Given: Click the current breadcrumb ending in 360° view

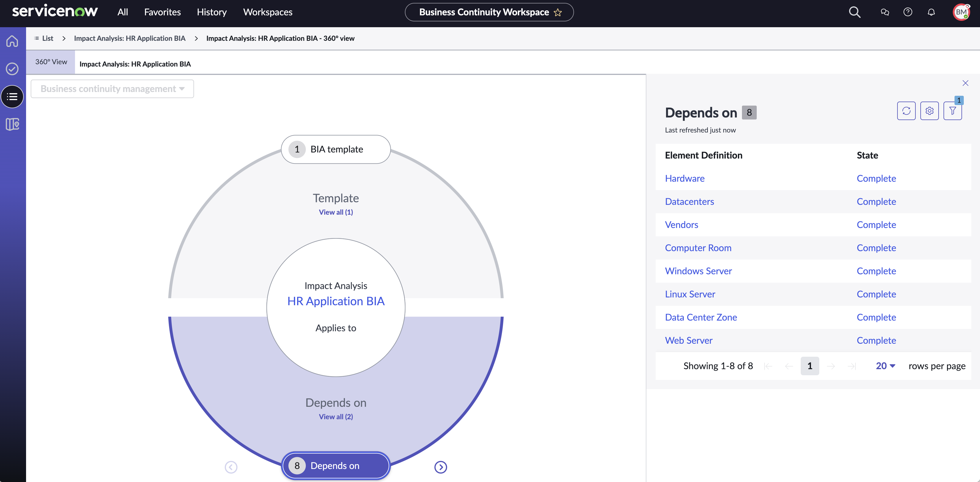Looking at the screenshot, I should pyautogui.click(x=280, y=38).
